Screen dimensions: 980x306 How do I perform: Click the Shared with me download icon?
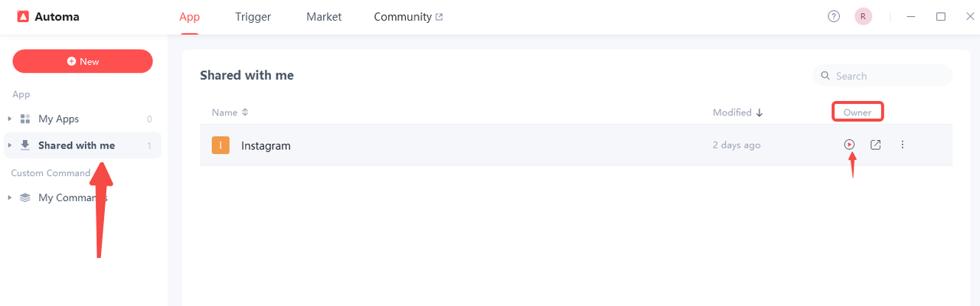[25, 145]
